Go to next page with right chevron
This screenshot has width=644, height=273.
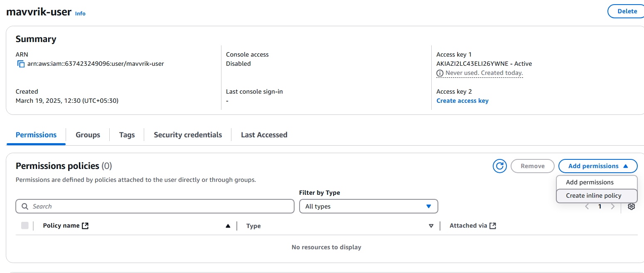(x=612, y=206)
